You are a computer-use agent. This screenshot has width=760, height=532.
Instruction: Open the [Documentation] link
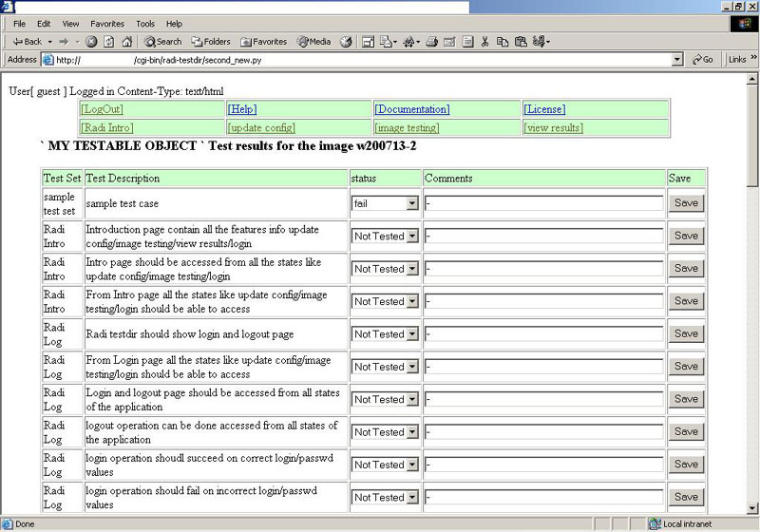tap(412, 109)
